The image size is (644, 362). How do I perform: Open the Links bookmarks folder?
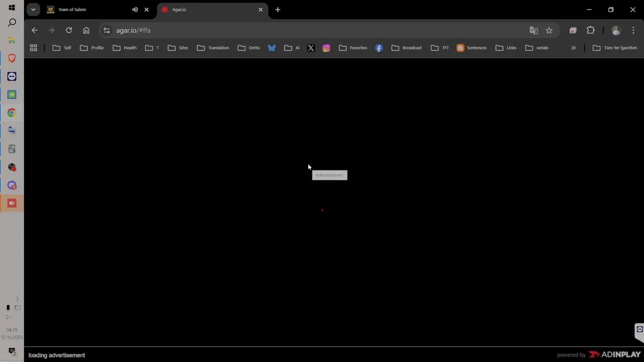(x=506, y=48)
